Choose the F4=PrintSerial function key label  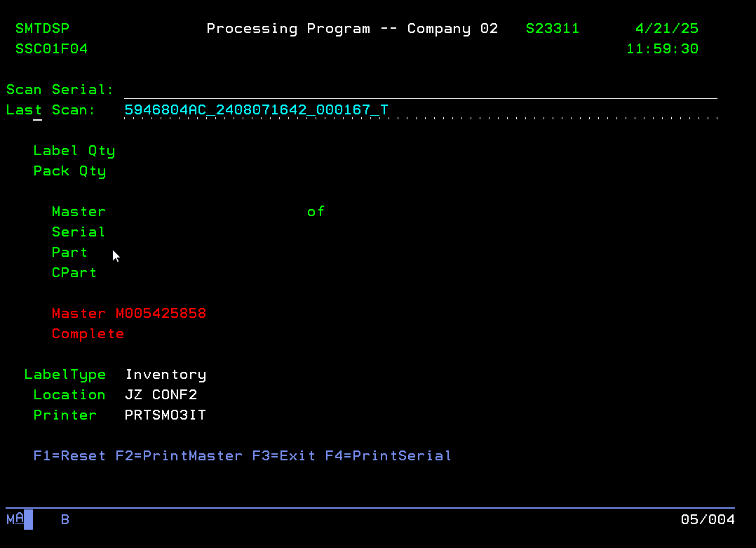tap(388, 456)
